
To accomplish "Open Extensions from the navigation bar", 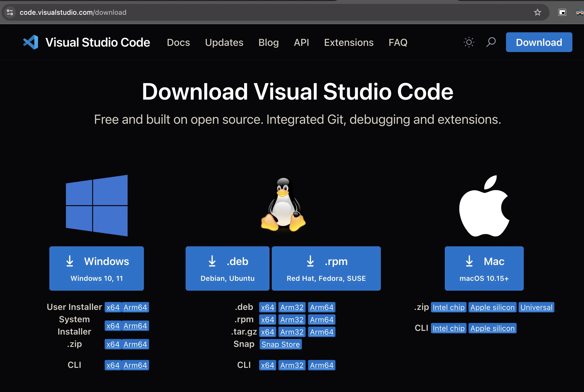I will click(349, 42).
